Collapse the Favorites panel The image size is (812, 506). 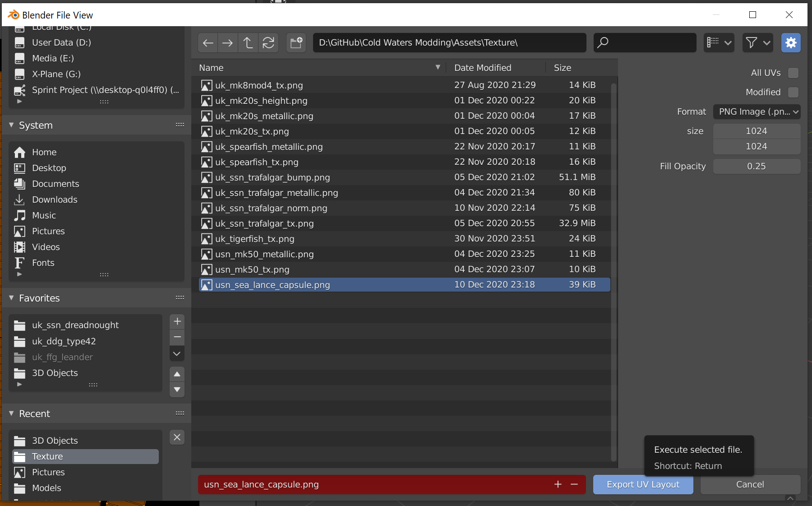click(x=11, y=298)
